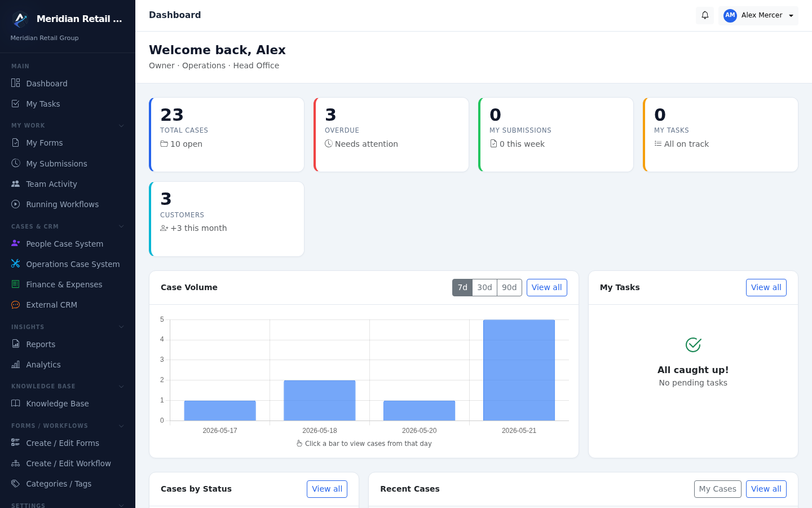Click the Knowledge Base book icon
Image resolution: width=812 pixels, height=508 pixels.
pos(16,404)
